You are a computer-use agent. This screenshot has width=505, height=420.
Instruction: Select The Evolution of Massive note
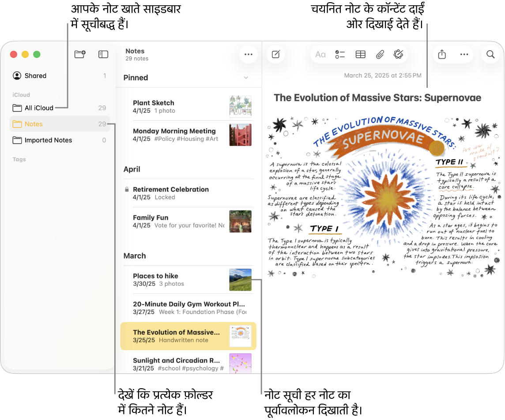[x=188, y=336]
